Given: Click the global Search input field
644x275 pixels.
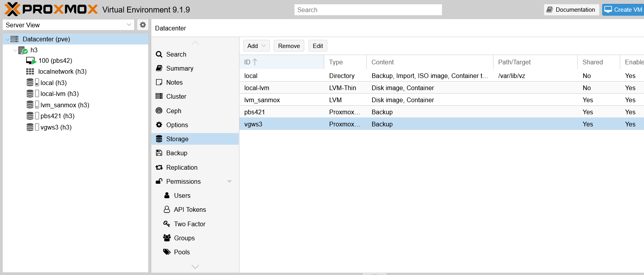Looking at the screenshot, I should click(368, 10).
